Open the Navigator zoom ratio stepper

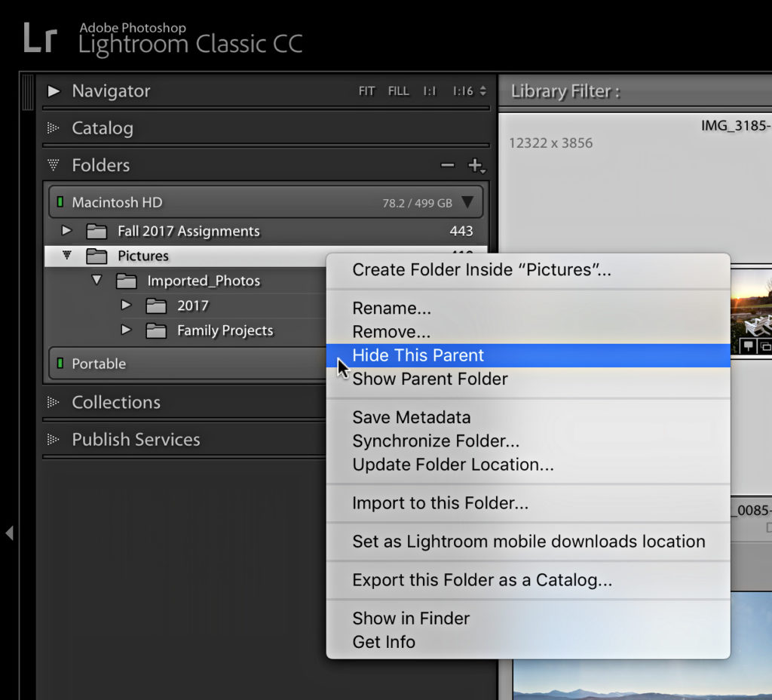[482, 91]
